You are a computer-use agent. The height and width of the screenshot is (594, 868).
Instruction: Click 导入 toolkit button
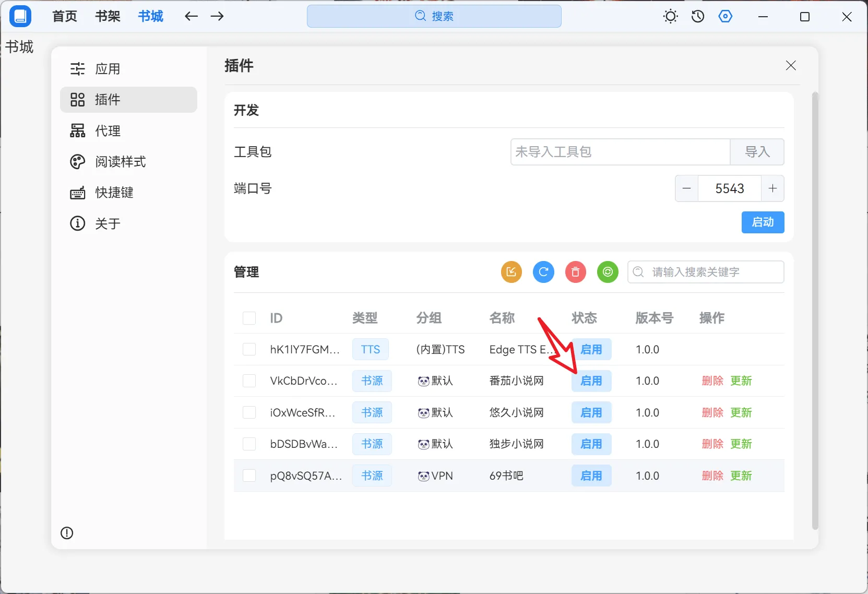[x=757, y=152]
